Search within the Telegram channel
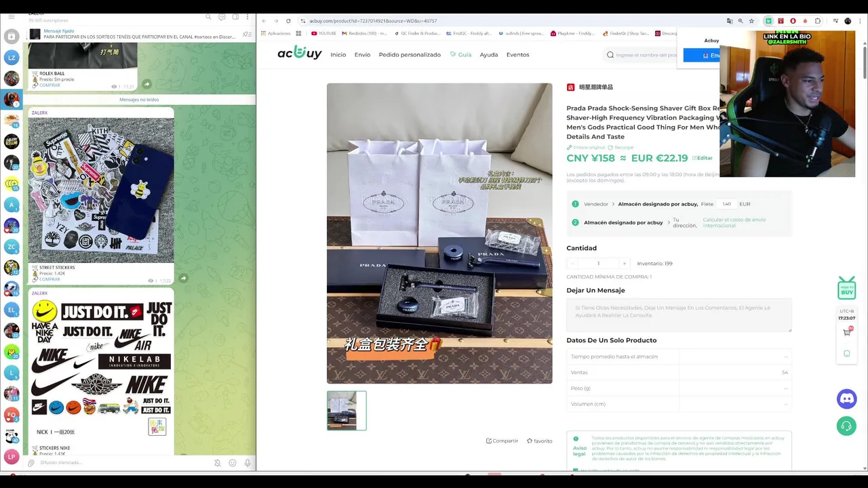 pyautogui.click(x=208, y=17)
